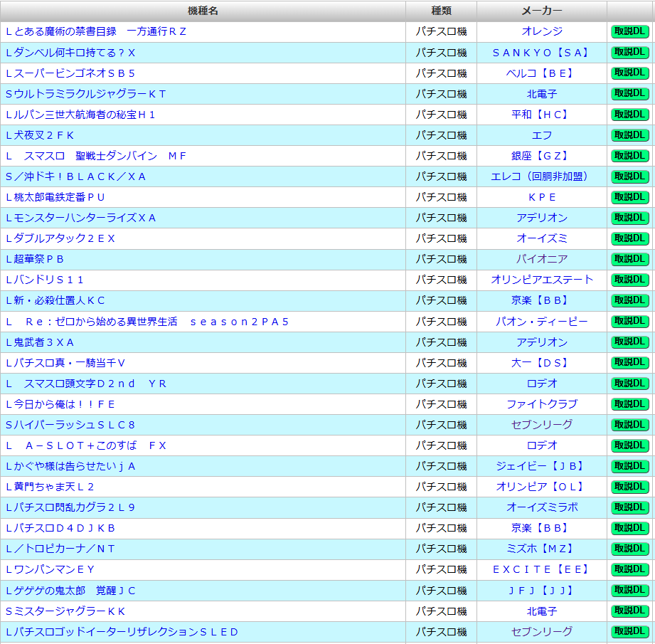655x644 pixels.
Task: Click 取説DL for Ｌ犬夜叉２ＦＫ
Action: click(x=630, y=135)
